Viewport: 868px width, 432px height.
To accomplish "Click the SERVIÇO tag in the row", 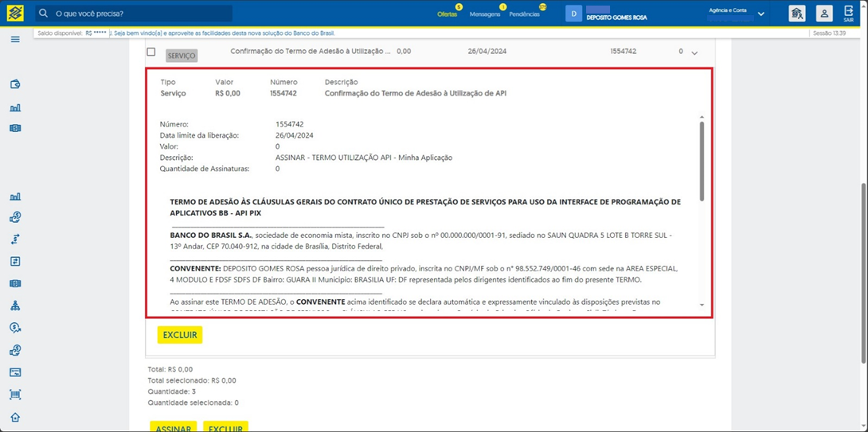I will (182, 56).
